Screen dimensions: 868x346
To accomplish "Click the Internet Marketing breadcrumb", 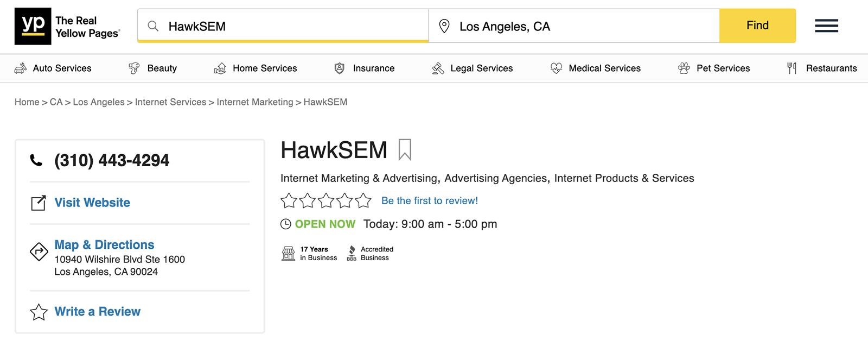I will (255, 102).
